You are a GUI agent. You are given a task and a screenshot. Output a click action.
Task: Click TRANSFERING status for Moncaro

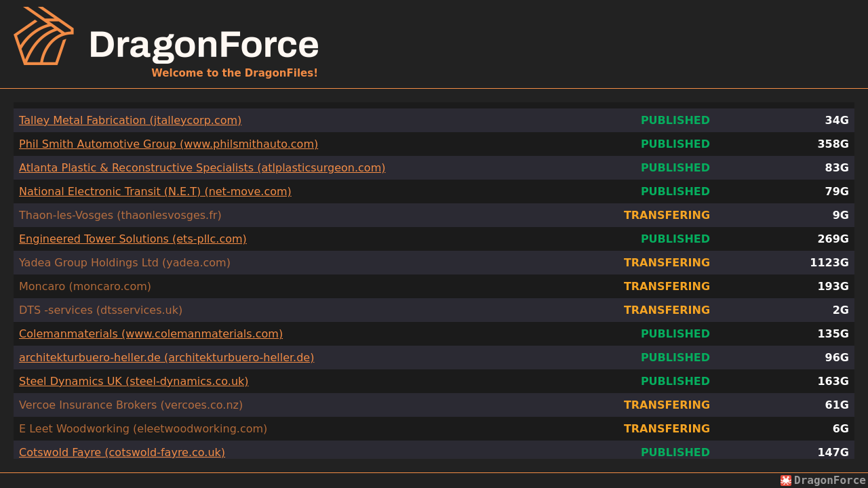(667, 286)
